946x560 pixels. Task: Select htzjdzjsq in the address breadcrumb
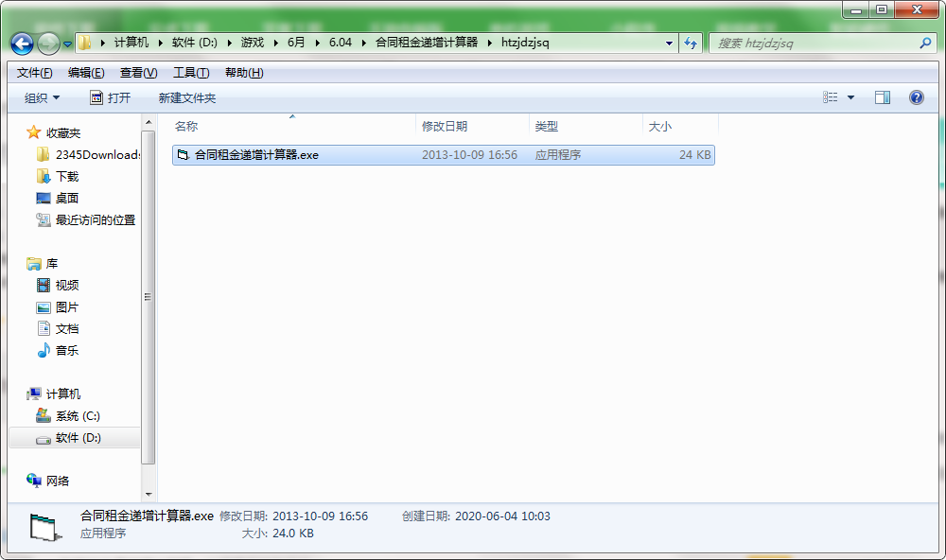coord(525,43)
